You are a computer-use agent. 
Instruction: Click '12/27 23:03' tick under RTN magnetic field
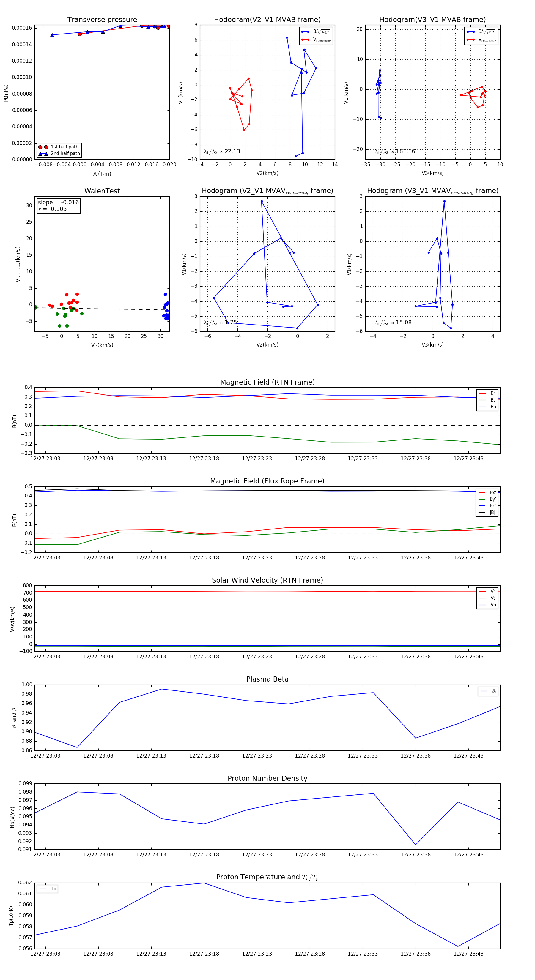pos(45,459)
